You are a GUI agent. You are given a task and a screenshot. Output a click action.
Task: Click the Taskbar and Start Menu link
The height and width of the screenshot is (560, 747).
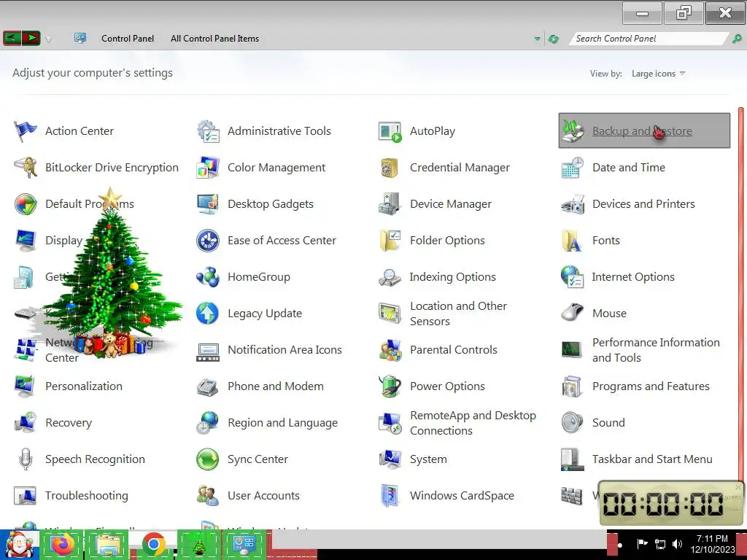[652, 459]
